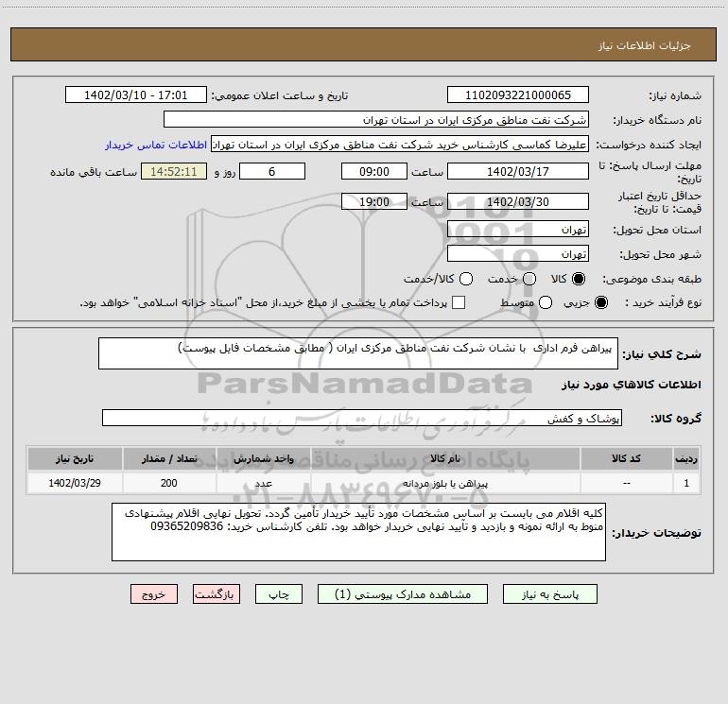
Task: Click the شهر محل تحویل field تهران
Action: coord(518,254)
